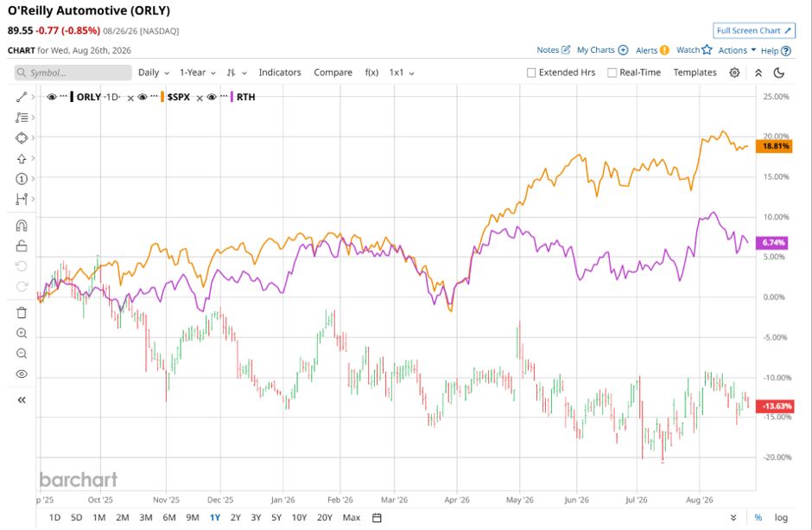This screenshot has height=530, width=812.
Task: Open the Fibonacci tools icon
Action: click(22, 118)
